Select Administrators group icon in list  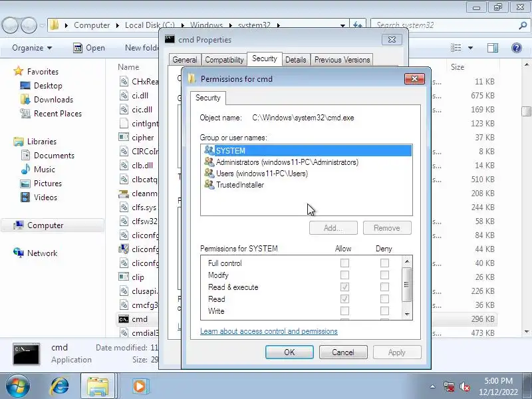[x=209, y=162]
